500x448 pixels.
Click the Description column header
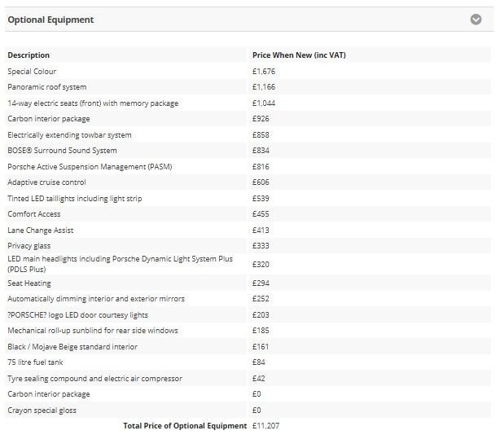29,55
